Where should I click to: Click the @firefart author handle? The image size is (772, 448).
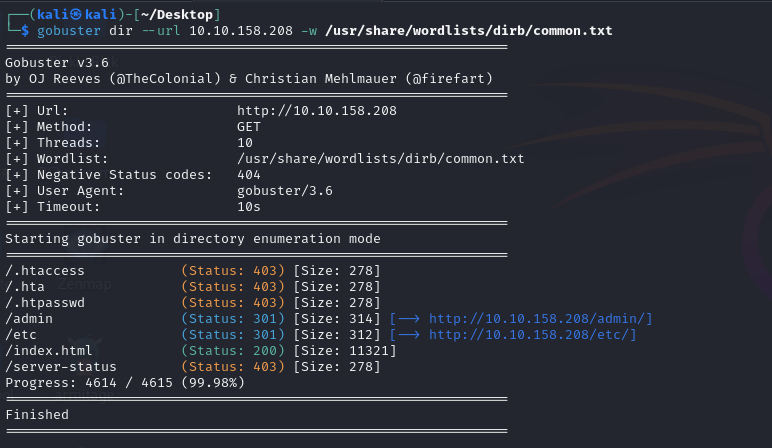click(456, 78)
